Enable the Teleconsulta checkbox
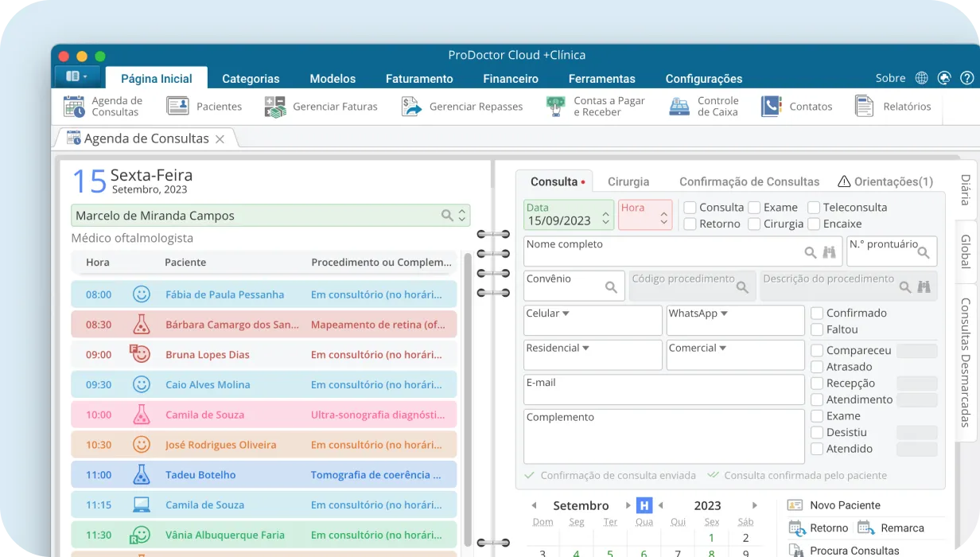The image size is (980, 557). [x=813, y=207]
